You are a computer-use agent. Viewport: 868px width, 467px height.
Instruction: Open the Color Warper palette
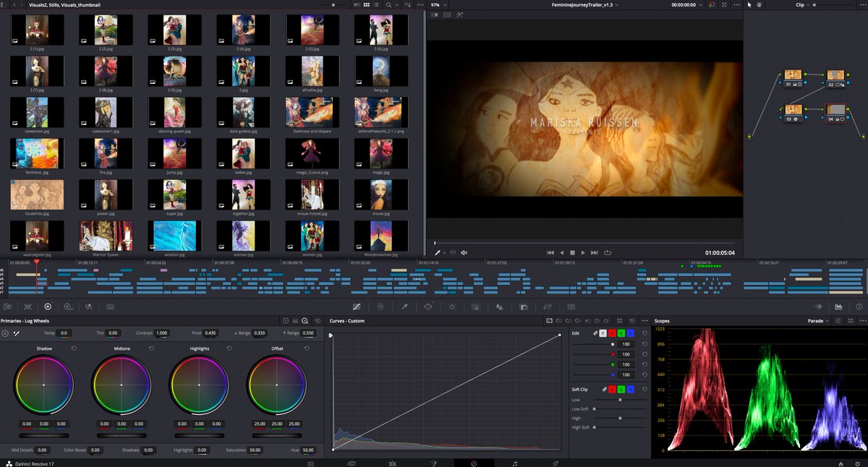click(380, 307)
